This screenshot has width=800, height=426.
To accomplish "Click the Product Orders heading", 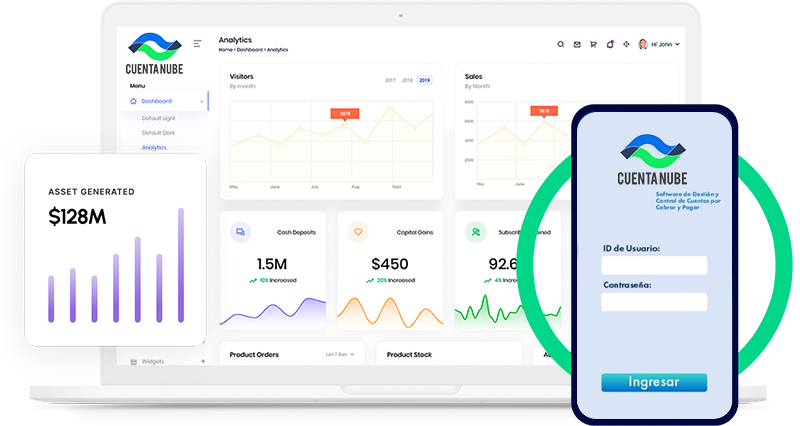I will pos(254,355).
